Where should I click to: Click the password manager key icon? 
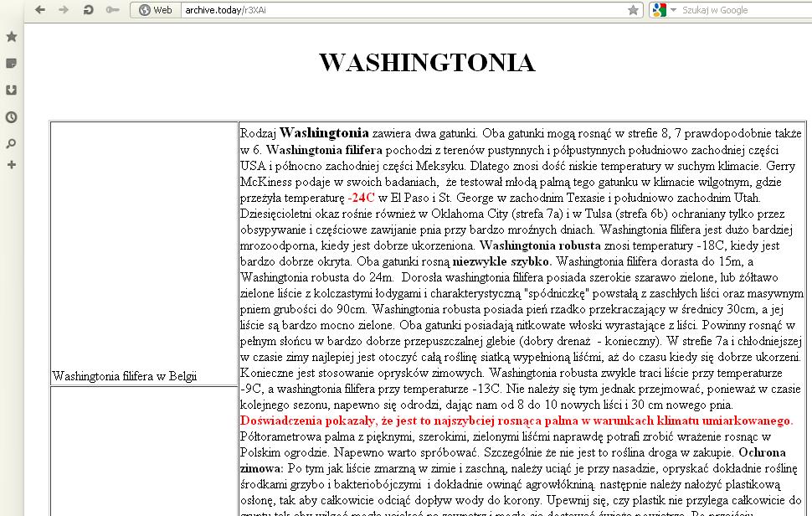(112, 10)
